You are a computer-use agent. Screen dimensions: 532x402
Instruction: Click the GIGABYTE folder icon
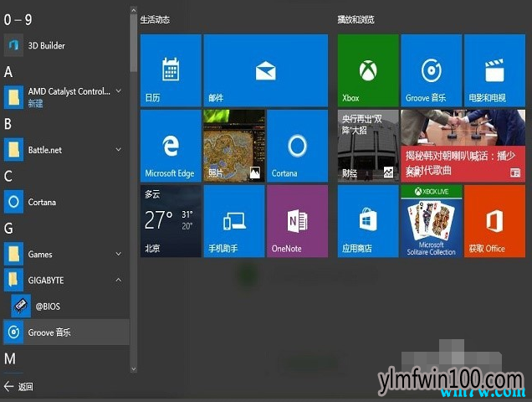(13, 280)
